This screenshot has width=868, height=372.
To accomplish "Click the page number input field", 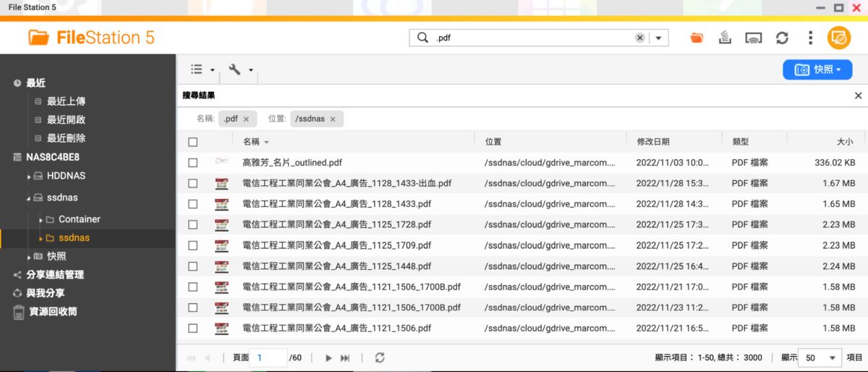I will point(268,358).
